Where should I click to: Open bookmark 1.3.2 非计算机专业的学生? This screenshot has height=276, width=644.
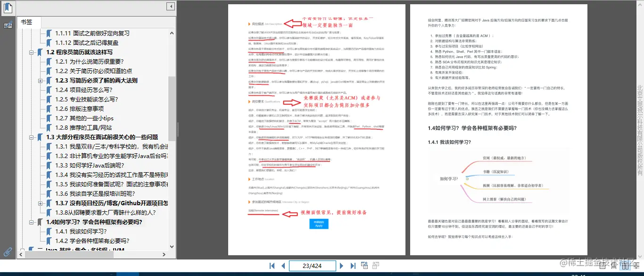click(111, 156)
